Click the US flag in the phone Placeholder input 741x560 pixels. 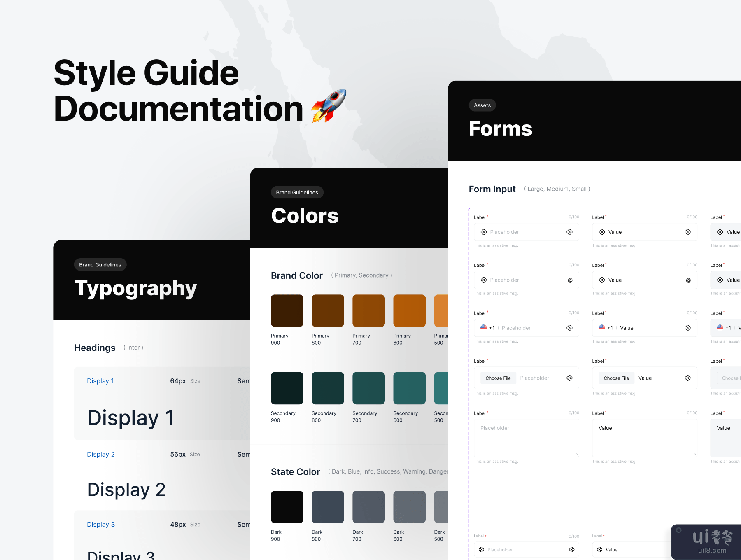pos(484,328)
